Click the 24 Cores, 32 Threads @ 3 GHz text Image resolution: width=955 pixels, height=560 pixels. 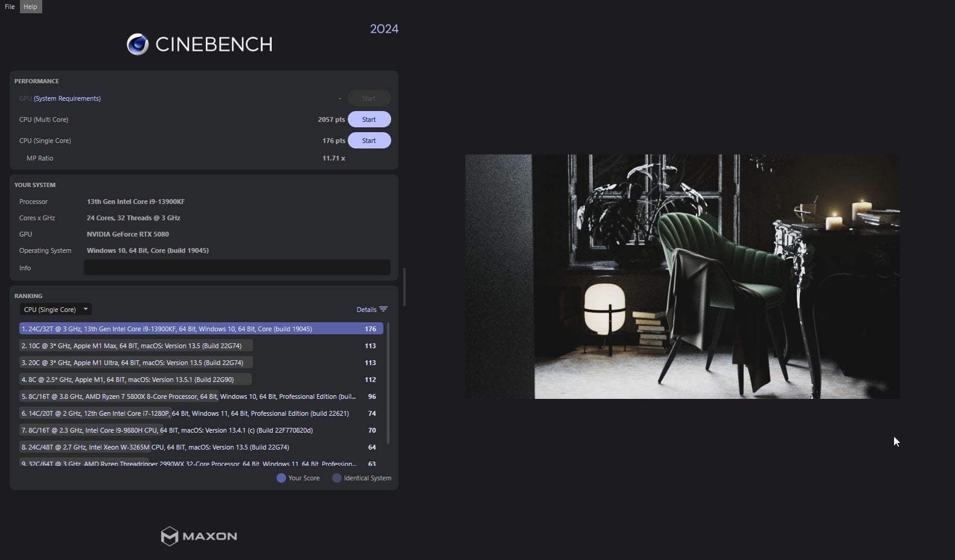click(133, 218)
